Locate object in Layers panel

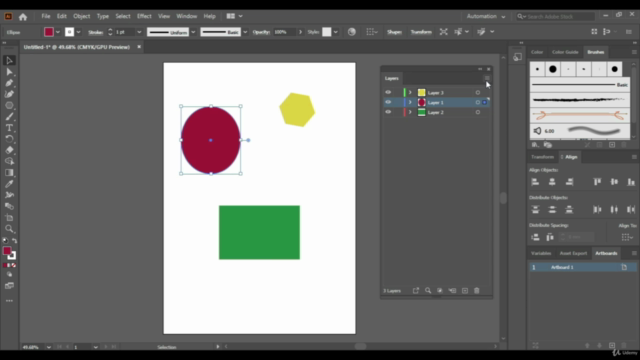point(428,291)
